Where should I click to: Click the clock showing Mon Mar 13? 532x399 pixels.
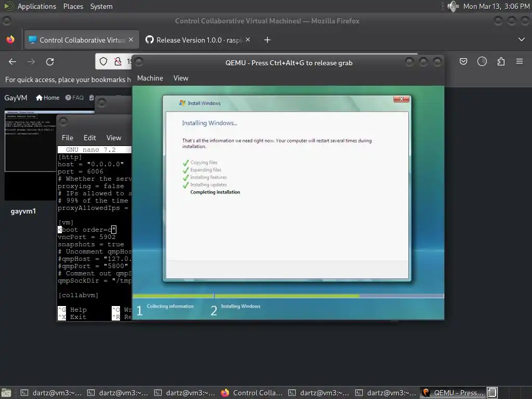[x=496, y=6]
